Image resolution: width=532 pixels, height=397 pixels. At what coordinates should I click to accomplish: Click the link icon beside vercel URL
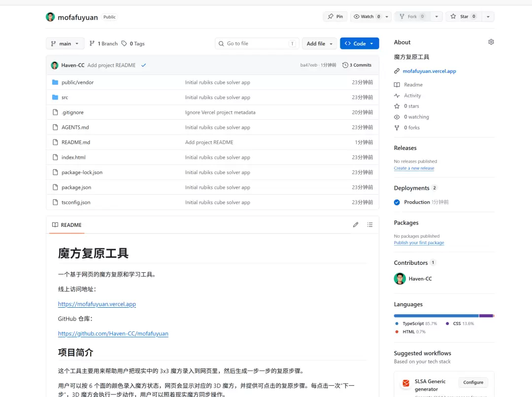point(397,71)
